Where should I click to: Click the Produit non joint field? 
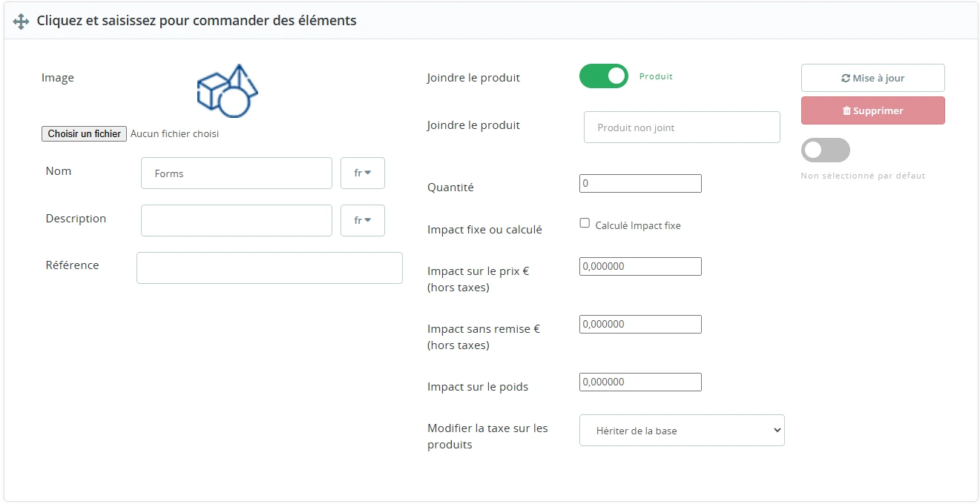coord(681,127)
